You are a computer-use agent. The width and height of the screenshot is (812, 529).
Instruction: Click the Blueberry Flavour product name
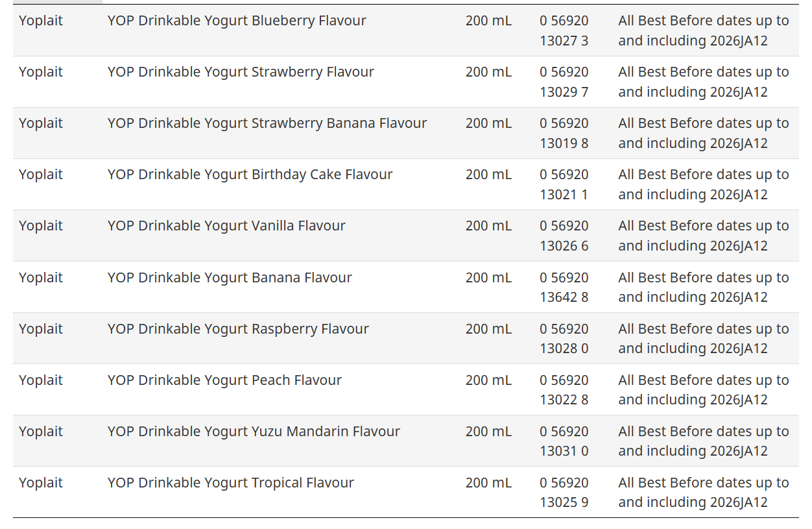tap(237, 21)
